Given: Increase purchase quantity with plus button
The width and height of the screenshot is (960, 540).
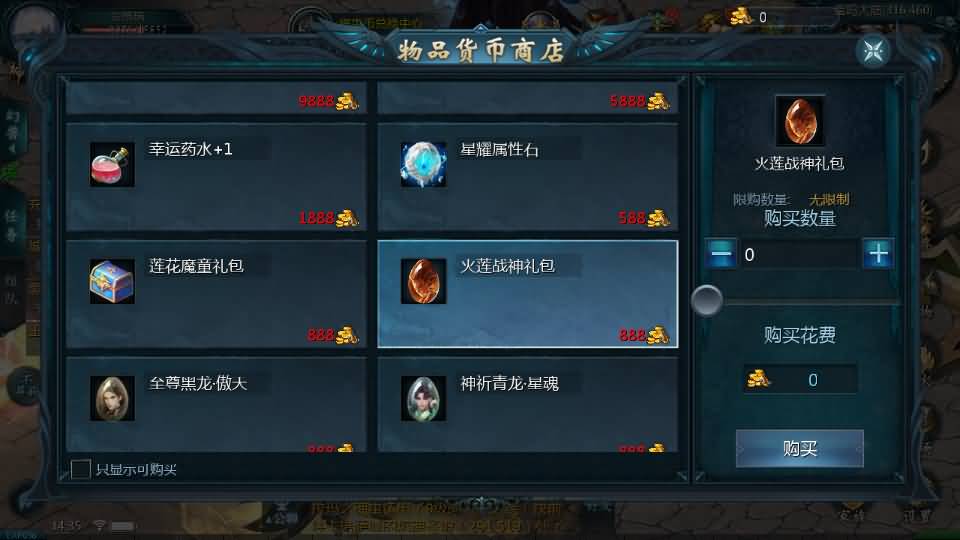Looking at the screenshot, I should pos(878,253).
